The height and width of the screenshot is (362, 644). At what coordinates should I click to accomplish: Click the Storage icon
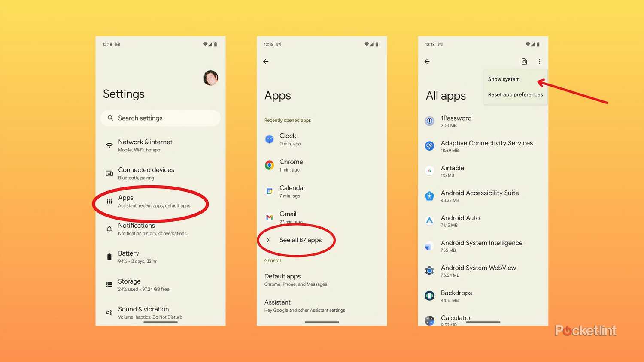pos(109,285)
